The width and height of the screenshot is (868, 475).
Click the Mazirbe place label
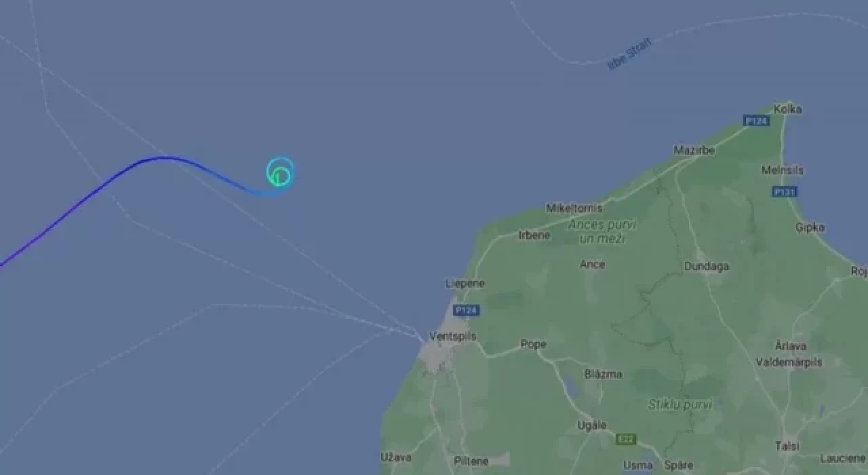(x=694, y=150)
